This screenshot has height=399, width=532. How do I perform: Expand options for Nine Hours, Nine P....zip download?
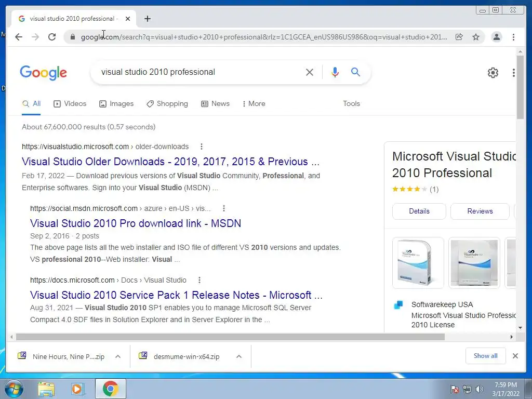[x=118, y=356]
